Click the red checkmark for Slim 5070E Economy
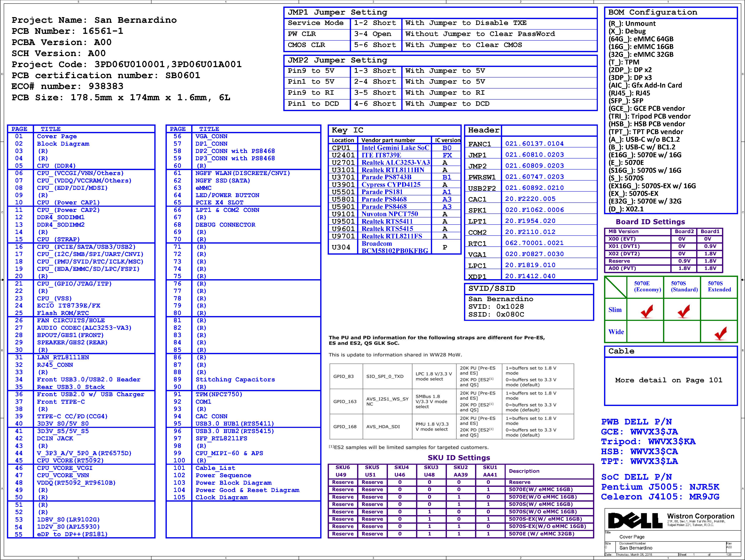This screenshot has width=745, height=560. pyautogui.click(x=647, y=311)
